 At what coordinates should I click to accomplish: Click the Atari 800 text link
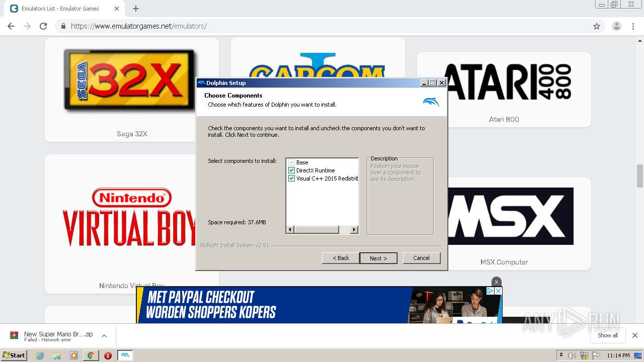click(504, 119)
